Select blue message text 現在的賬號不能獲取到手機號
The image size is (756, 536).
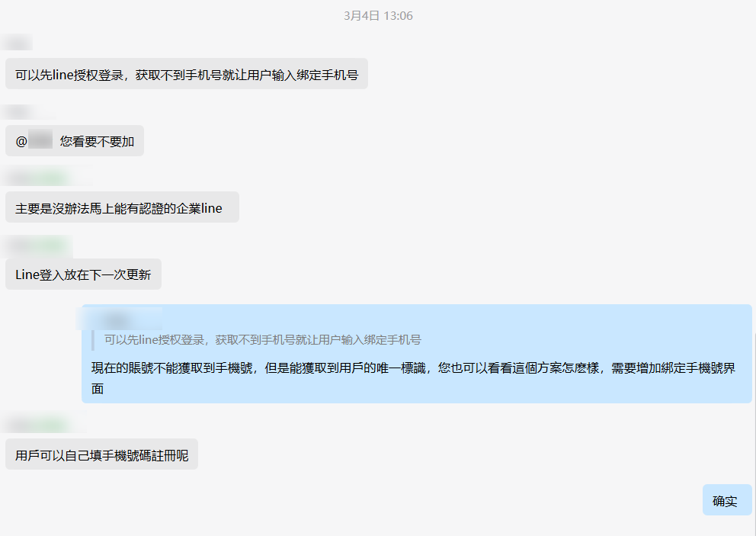(x=414, y=378)
